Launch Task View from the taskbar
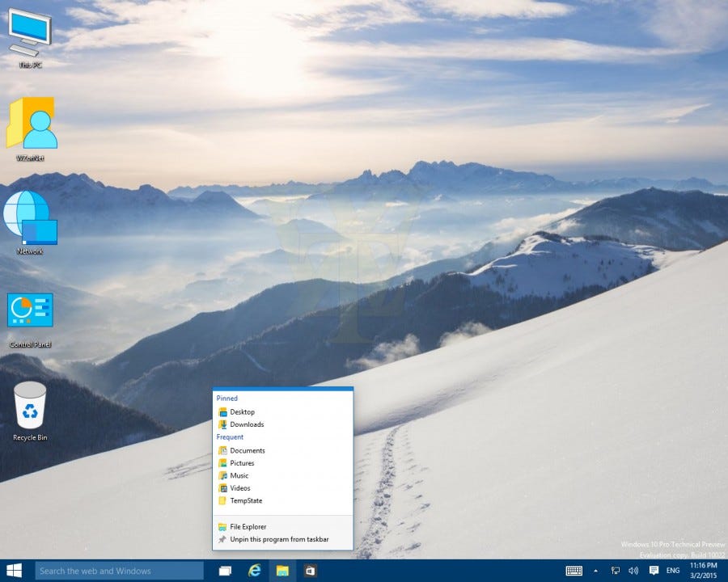This screenshot has height=582, width=728. [x=226, y=571]
